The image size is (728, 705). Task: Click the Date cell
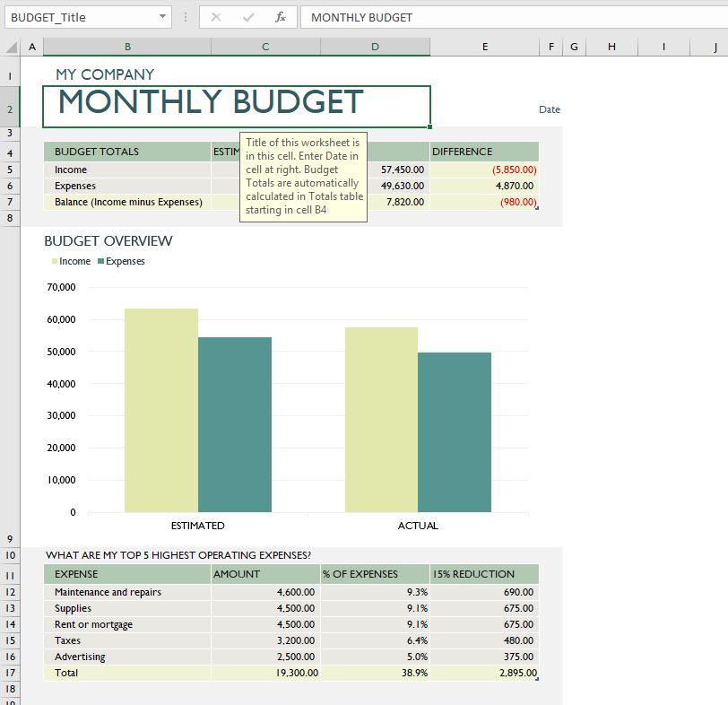tap(550, 109)
